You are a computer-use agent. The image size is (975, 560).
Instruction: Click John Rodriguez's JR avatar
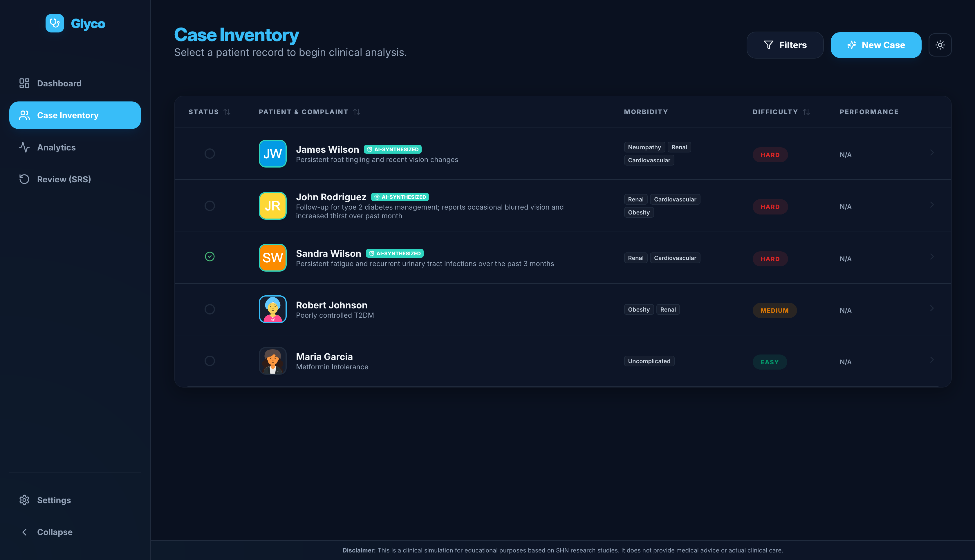pyautogui.click(x=272, y=206)
